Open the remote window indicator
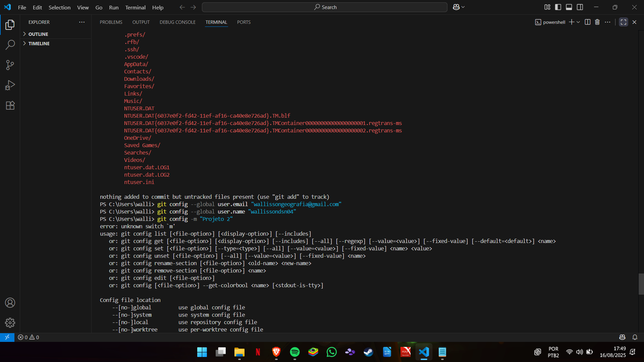Viewport: 644px width, 362px height. [x=7, y=337]
